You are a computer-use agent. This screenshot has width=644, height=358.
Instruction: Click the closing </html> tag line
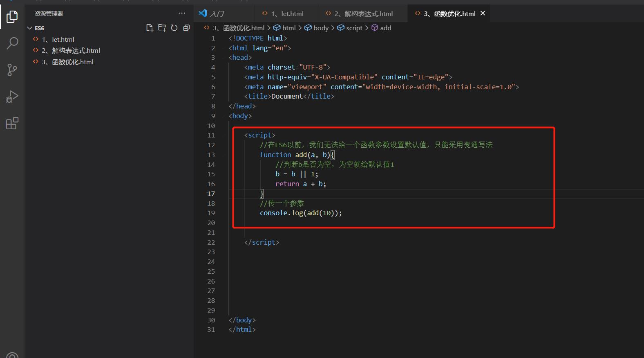[242, 329]
